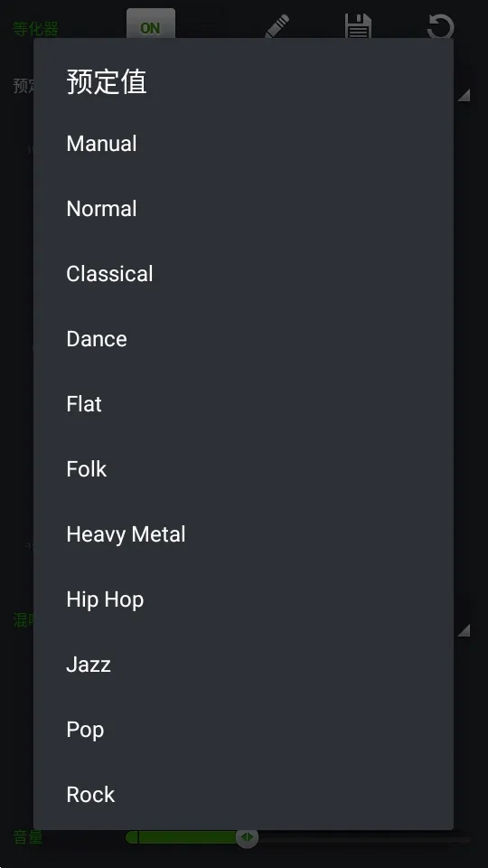488x868 pixels.
Task: Select the Manual preset
Action: [x=243, y=144]
